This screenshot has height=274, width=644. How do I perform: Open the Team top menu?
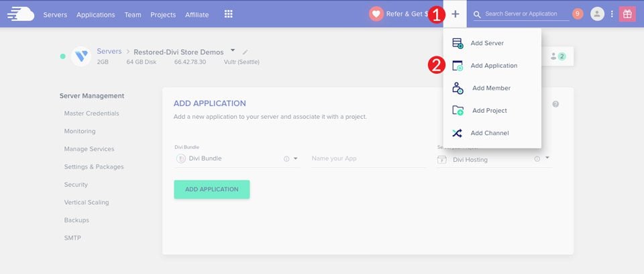click(x=133, y=15)
